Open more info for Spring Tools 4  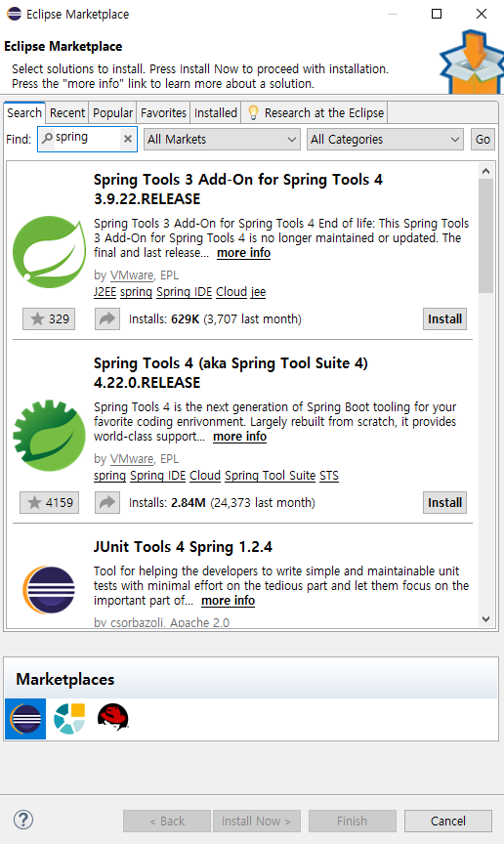[x=239, y=437]
